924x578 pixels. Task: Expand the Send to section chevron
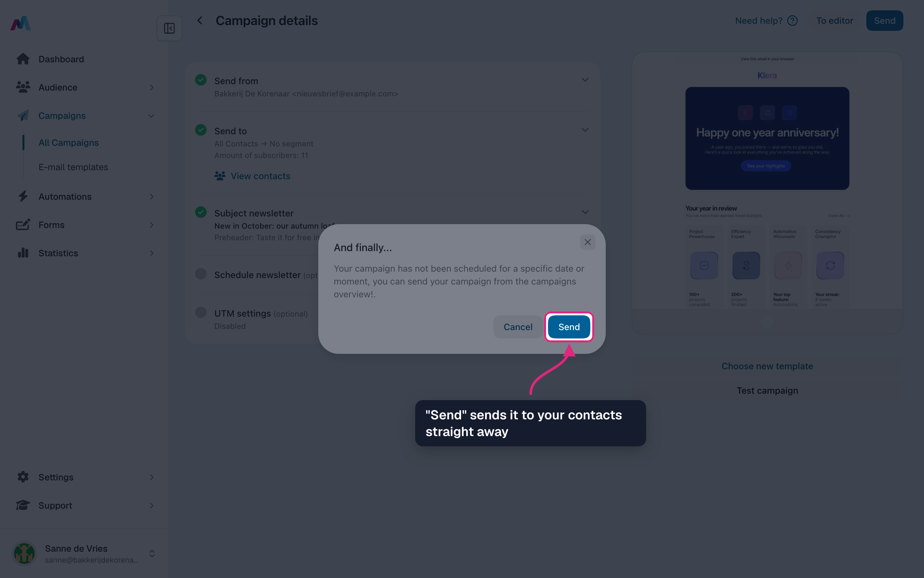click(585, 130)
